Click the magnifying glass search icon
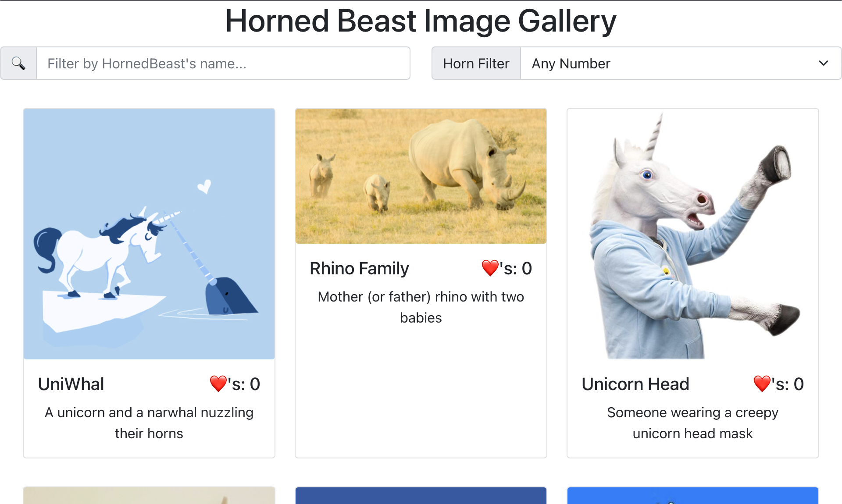 (x=18, y=64)
